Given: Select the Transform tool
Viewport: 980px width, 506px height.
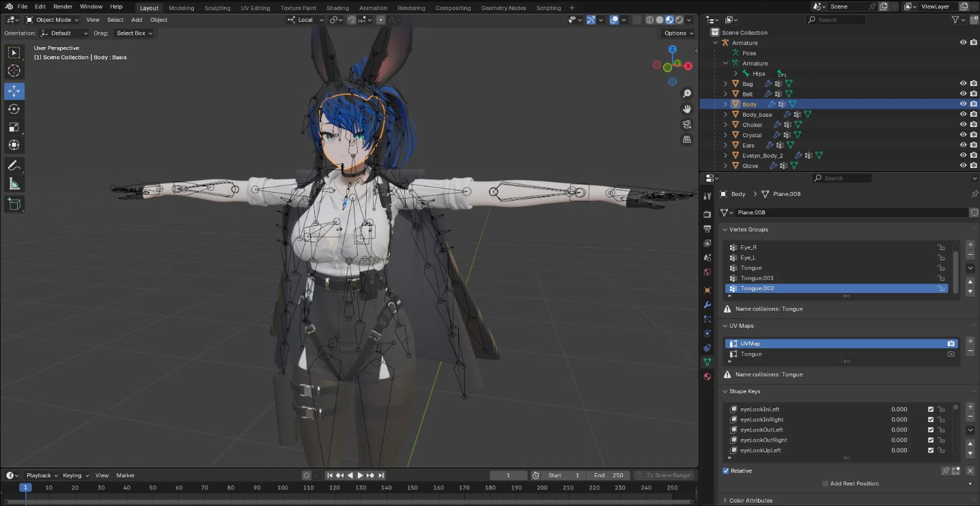Looking at the screenshot, I should [x=14, y=145].
